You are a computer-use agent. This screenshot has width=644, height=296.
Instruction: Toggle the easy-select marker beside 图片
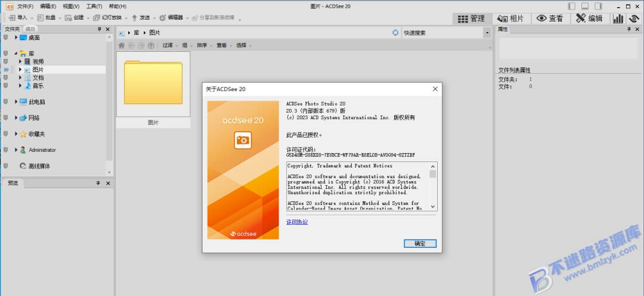point(5,70)
